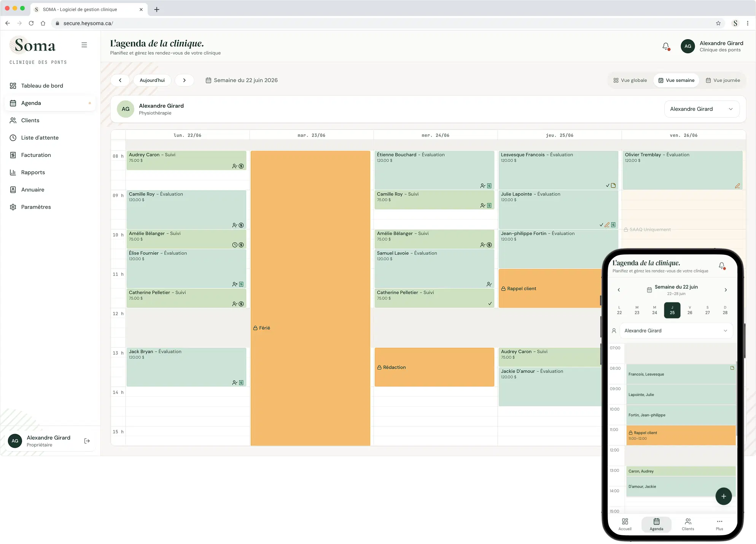Click the invoice icon on Élise Fournier Évaluation
This screenshot has width=756, height=544.
(241, 284)
